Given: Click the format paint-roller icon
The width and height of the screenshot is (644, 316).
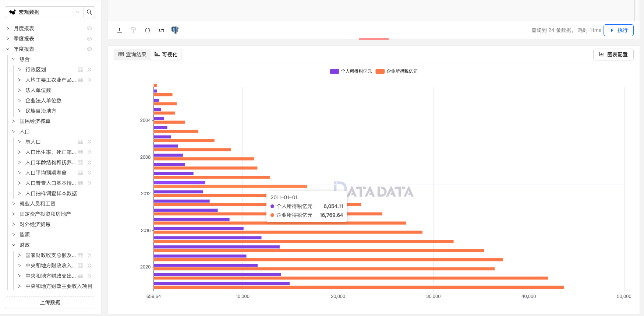Looking at the screenshot, I should point(134,30).
